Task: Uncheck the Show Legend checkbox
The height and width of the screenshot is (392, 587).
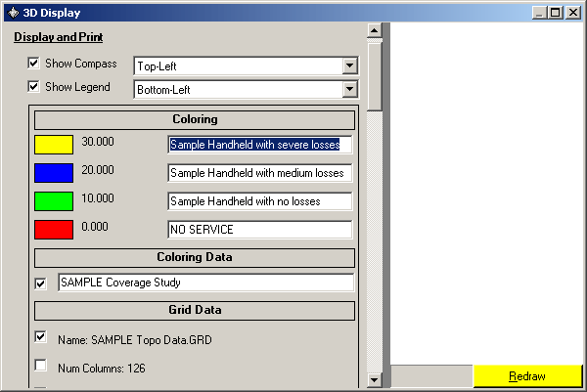Action: 33,86
